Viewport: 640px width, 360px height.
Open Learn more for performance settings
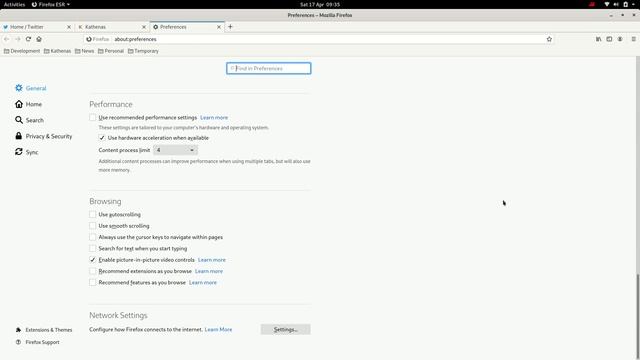[x=214, y=118]
